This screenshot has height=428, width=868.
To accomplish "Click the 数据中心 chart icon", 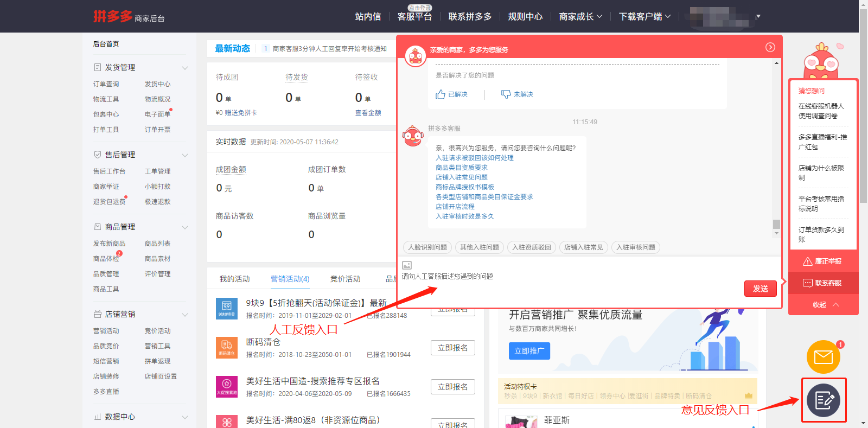I will [x=98, y=417].
